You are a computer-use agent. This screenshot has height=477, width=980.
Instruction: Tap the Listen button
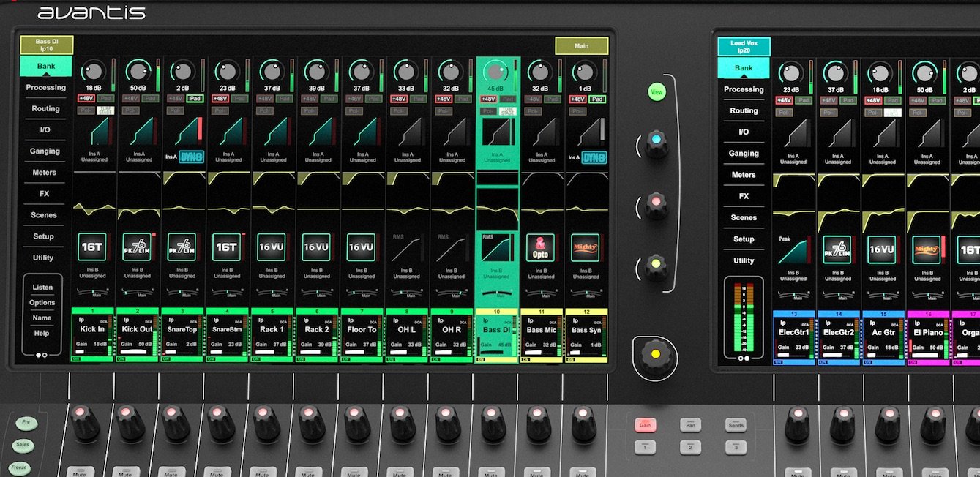tap(42, 288)
